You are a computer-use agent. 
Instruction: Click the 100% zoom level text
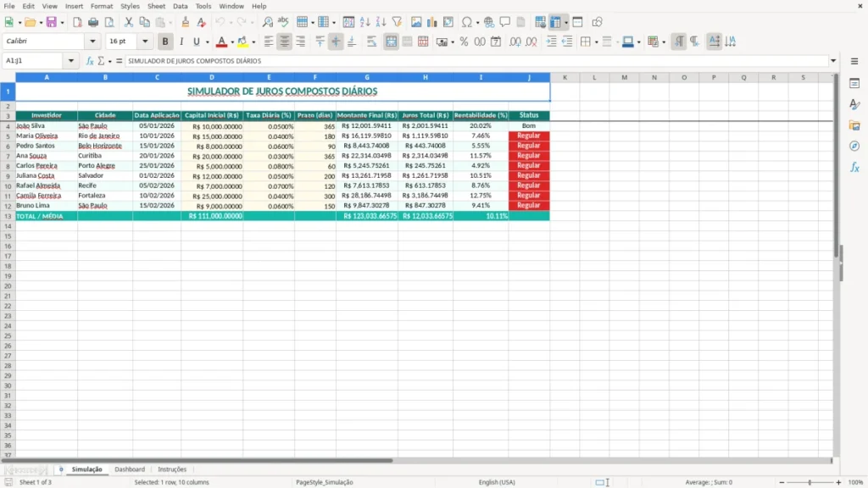pos(856,482)
